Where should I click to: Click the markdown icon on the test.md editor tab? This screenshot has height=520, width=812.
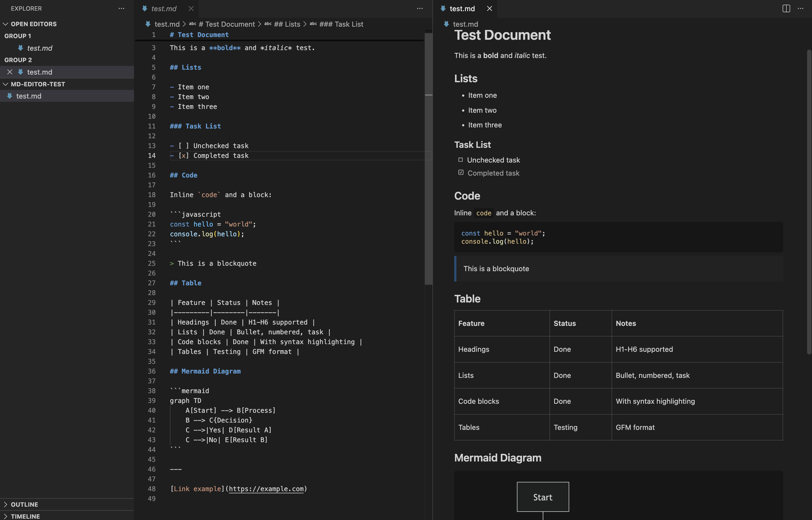coord(145,8)
